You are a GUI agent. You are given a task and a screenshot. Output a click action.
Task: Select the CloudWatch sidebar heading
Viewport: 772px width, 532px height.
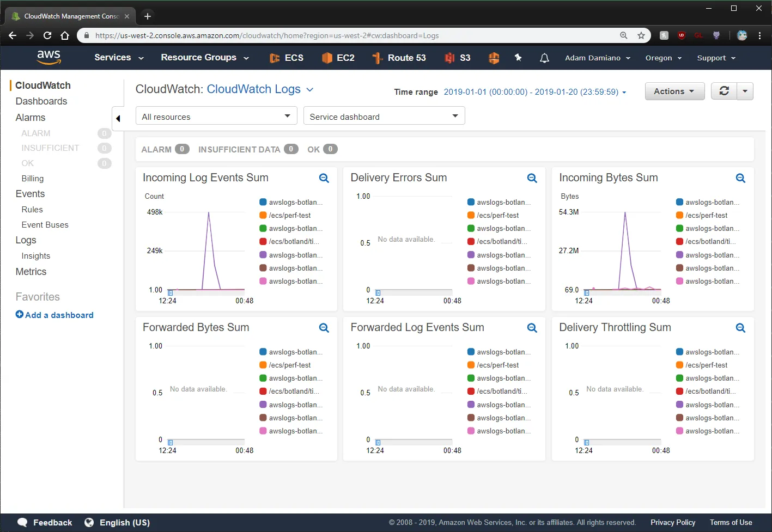click(43, 85)
